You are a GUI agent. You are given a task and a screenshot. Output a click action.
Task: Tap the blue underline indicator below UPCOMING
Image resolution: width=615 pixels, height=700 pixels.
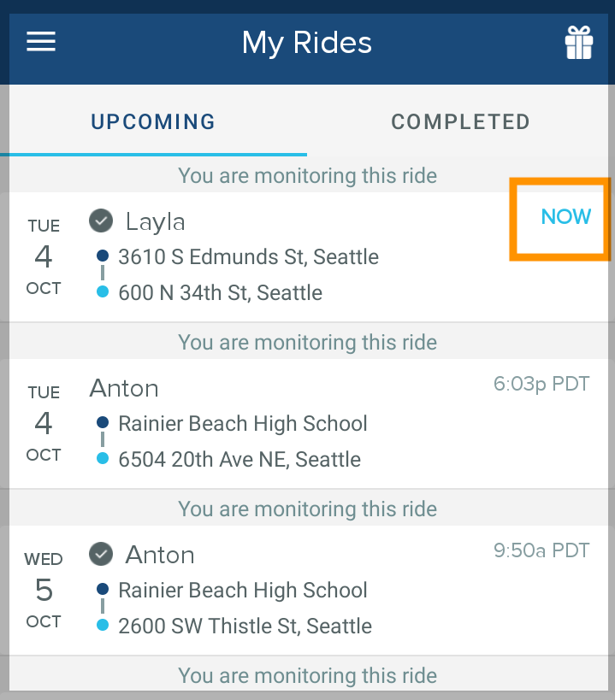[153, 154]
